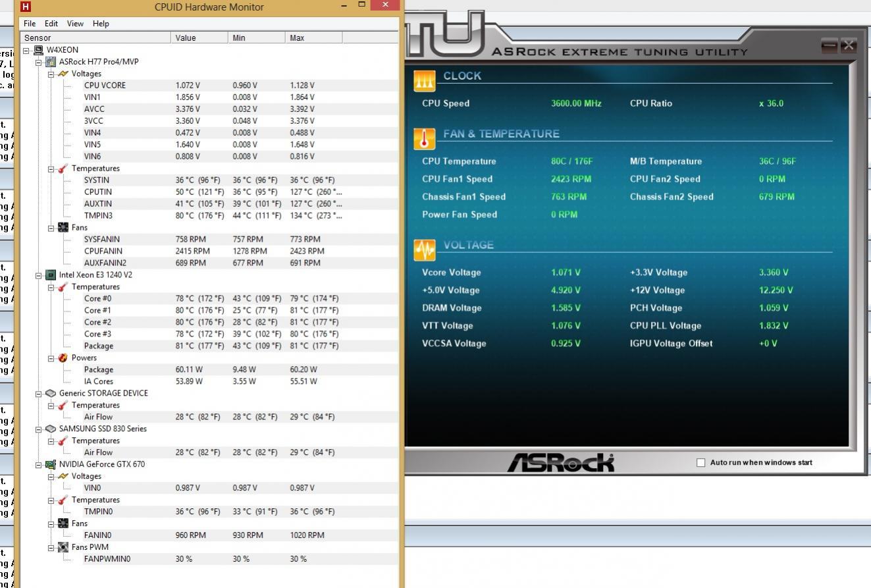The height and width of the screenshot is (588, 871).
Task: Click the HWMonitor red H title icon
Action: click(25, 7)
